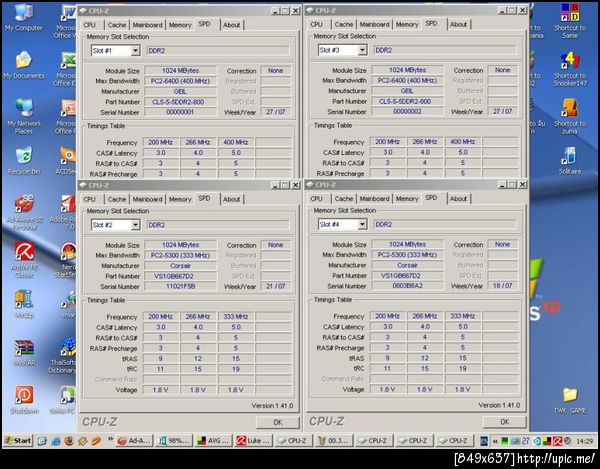Open the Shutdown desktop shortcut
Screen dimensions: 600x469
(22, 396)
